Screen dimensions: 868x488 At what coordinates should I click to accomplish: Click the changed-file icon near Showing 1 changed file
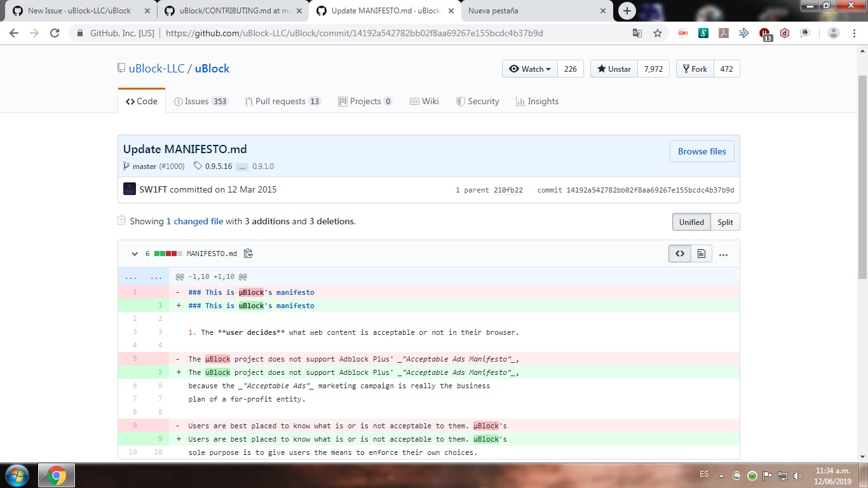(121, 221)
